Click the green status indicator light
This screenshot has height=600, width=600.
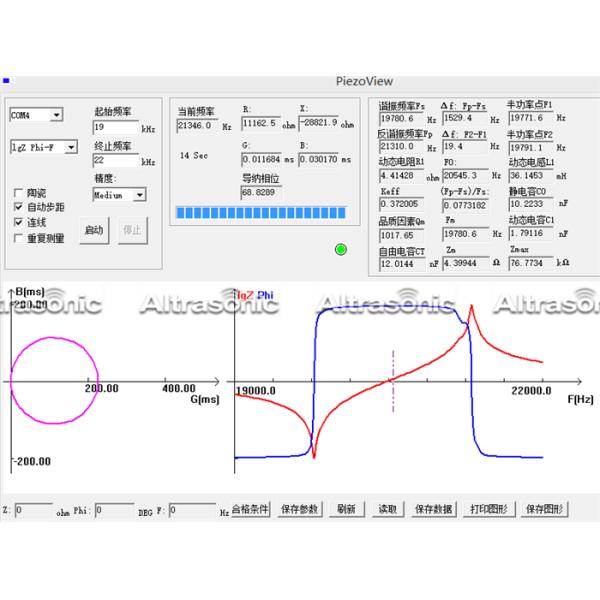click(x=341, y=249)
